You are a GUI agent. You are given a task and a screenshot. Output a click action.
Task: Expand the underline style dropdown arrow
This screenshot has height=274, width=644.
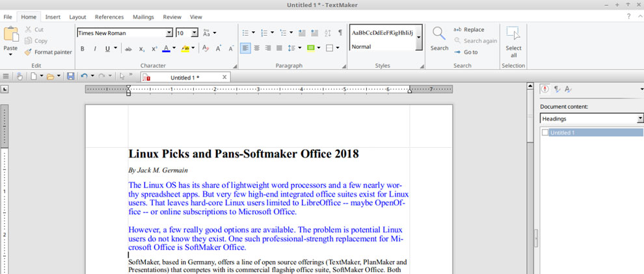[x=115, y=48]
